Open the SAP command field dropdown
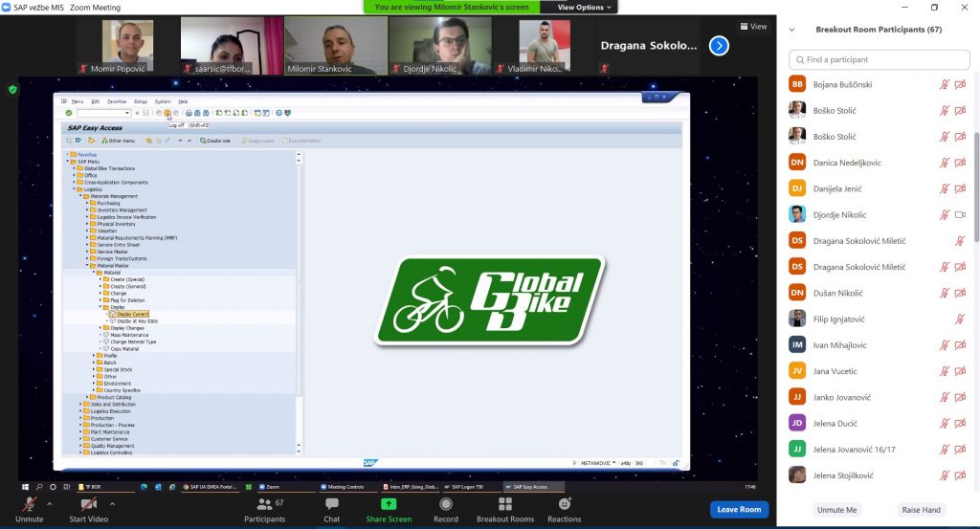The image size is (980, 529). point(127,113)
